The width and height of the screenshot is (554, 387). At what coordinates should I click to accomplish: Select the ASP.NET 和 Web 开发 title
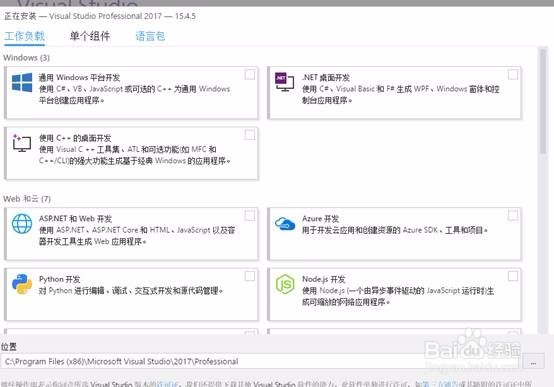click(75, 218)
